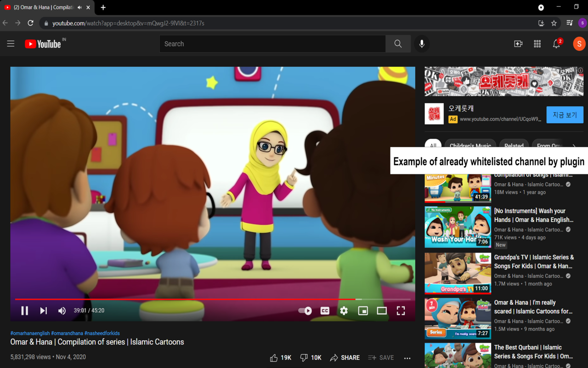Pause the video
Viewport: 588px width, 368px height.
25,310
